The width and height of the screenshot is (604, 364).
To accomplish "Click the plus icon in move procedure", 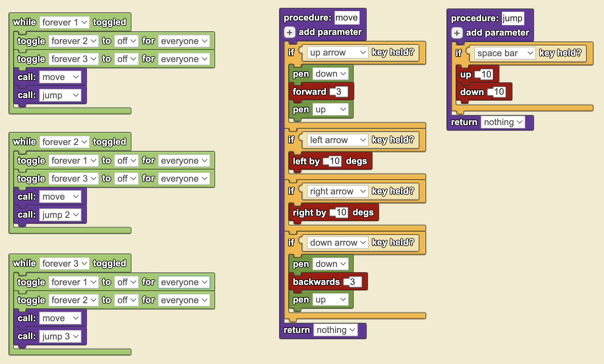I will coord(290,32).
